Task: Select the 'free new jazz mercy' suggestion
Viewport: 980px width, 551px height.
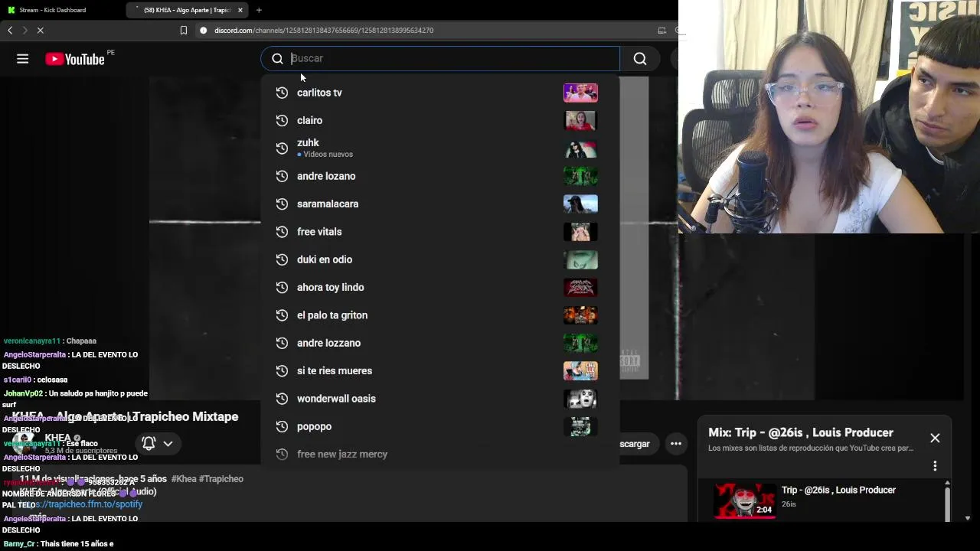Action: tap(440, 454)
